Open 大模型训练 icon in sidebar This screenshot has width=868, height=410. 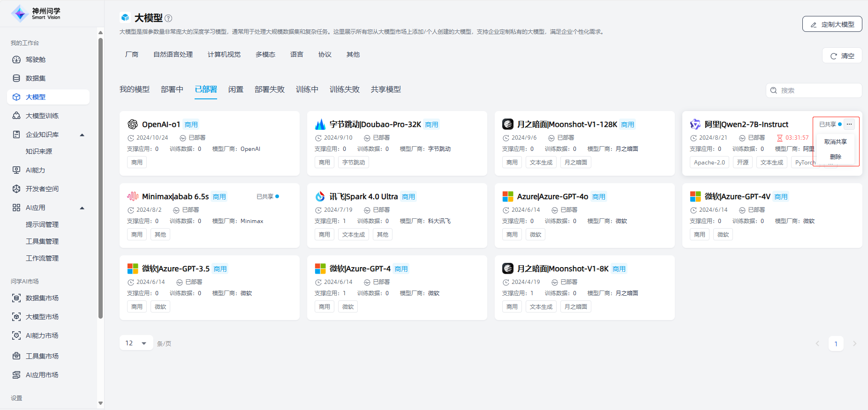click(x=16, y=116)
